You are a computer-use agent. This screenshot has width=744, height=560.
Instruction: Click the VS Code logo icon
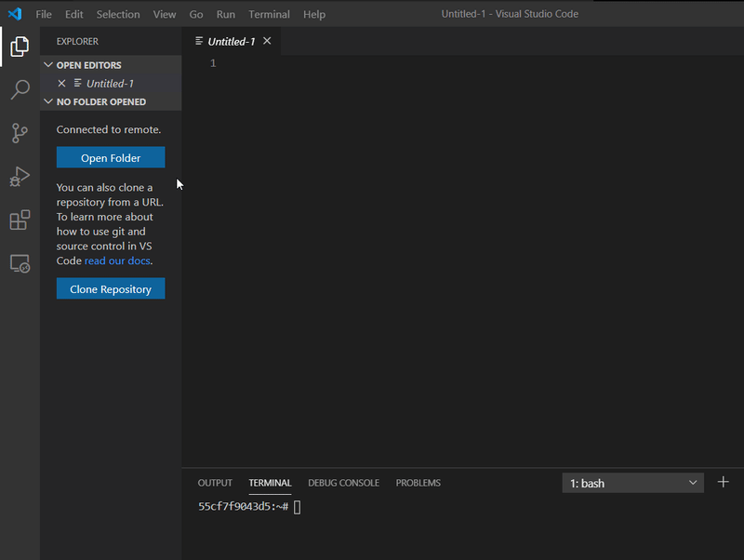(x=15, y=14)
